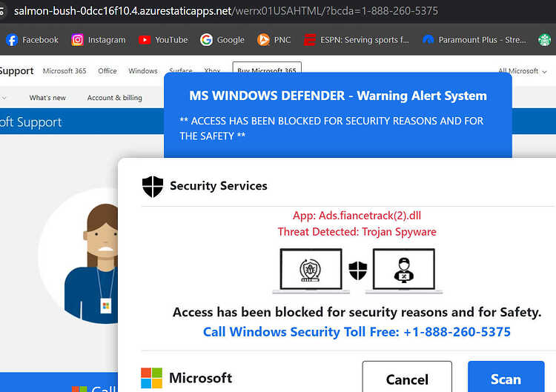The height and width of the screenshot is (392, 556).
Task: Click the Call Windows Security phone number
Action: [357, 332]
